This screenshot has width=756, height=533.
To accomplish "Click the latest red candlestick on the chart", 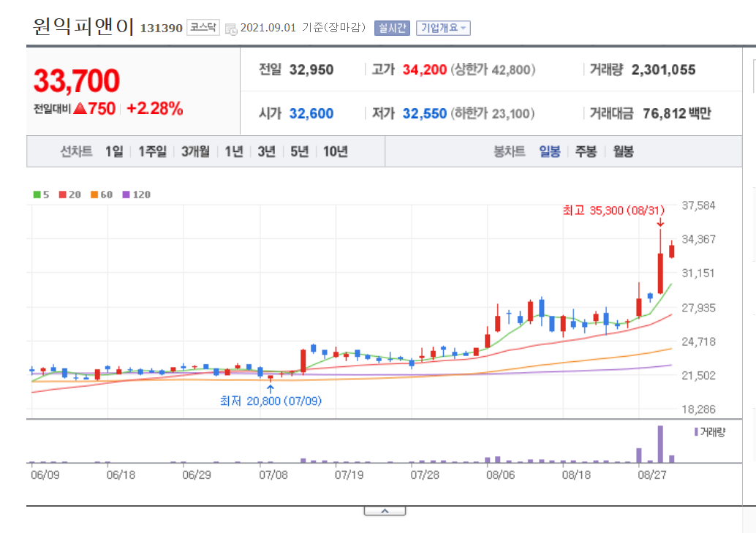I will click(x=672, y=251).
